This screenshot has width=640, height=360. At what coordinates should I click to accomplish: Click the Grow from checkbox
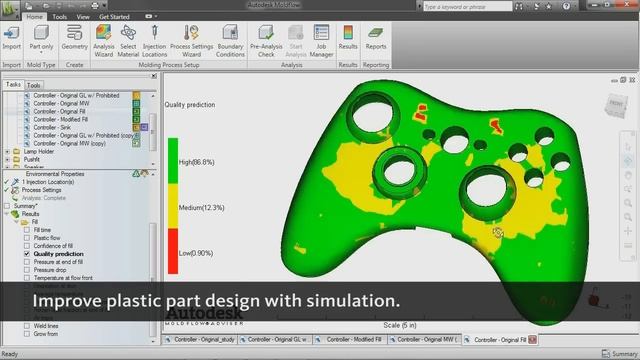coord(27,334)
